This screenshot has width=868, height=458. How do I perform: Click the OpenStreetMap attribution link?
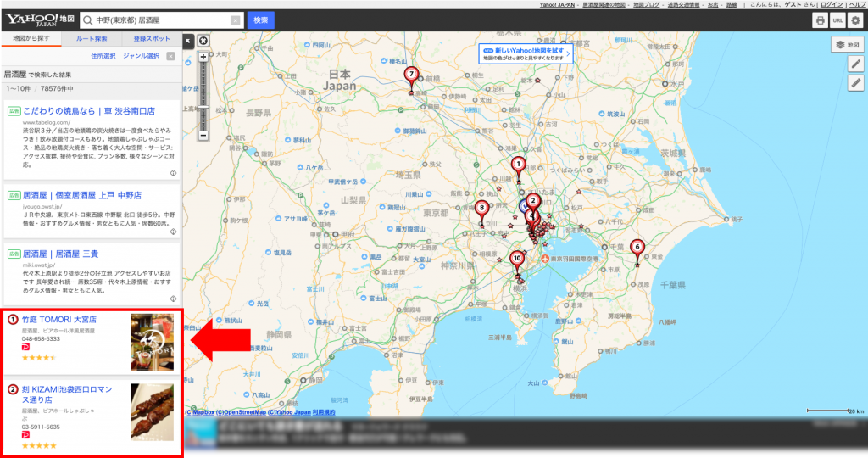(x=241, y=412)
